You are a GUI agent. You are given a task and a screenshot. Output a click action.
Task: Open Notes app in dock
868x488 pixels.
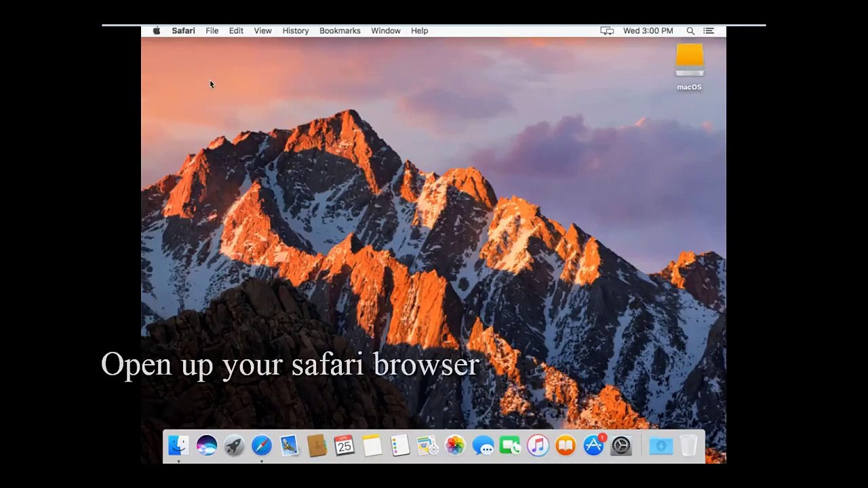click(372, 445)
